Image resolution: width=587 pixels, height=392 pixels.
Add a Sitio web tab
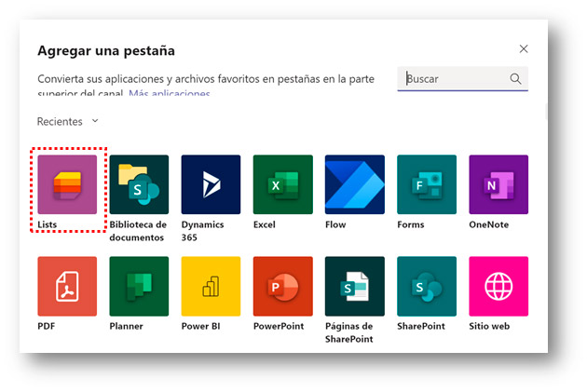click(x=498, y=286)
